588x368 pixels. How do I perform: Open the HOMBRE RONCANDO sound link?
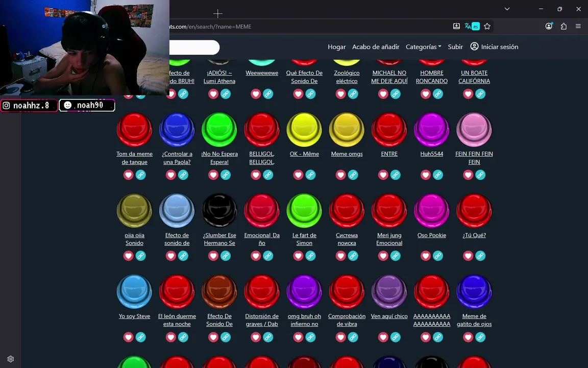tap(432, 77)
